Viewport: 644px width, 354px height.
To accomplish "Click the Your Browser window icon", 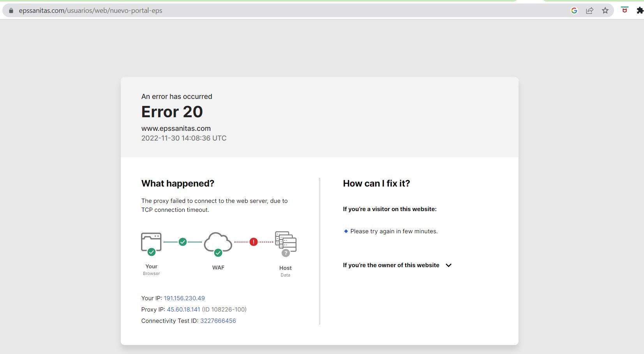I will 151,244.
